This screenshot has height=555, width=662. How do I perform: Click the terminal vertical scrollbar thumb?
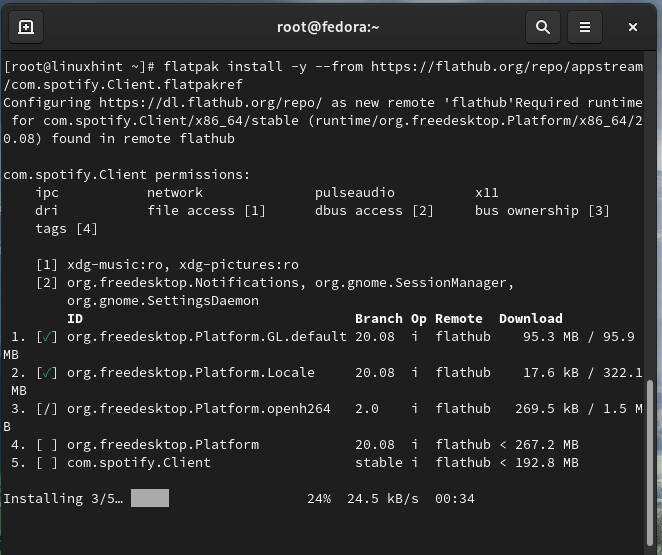coord(651,462)
